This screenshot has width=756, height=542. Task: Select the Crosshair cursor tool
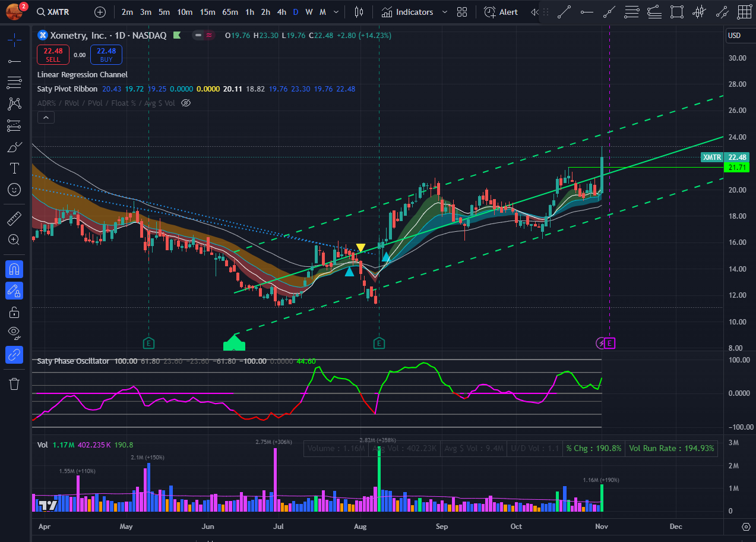14,41
